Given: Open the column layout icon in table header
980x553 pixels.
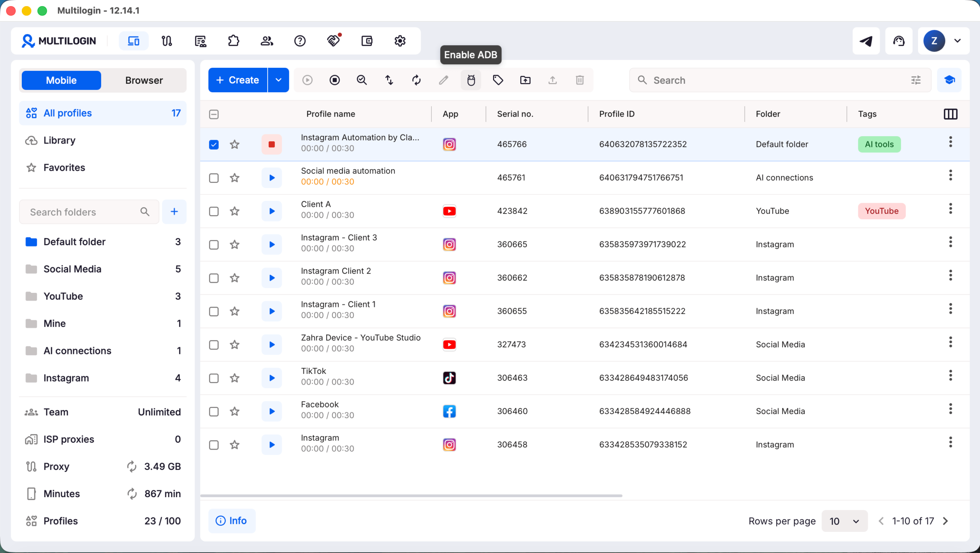Looking at the screenshot, I should tap(951, 114).
